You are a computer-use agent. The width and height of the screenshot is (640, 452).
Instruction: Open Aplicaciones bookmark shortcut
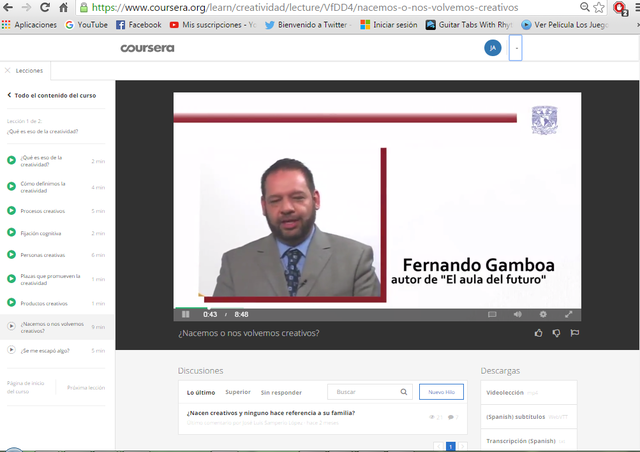tap(29, 25)
